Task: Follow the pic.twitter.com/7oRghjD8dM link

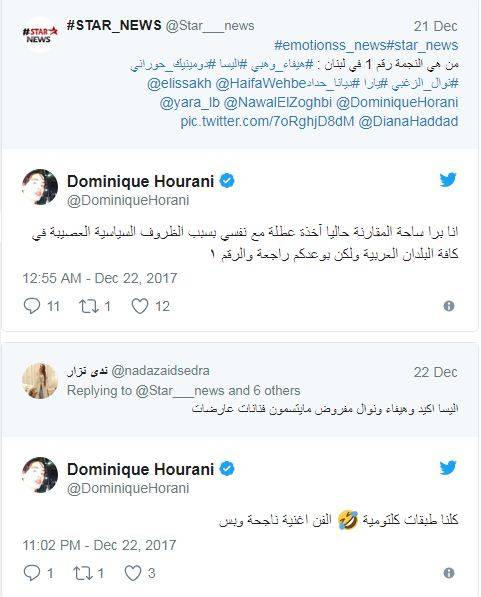Action: pos(267,121)
